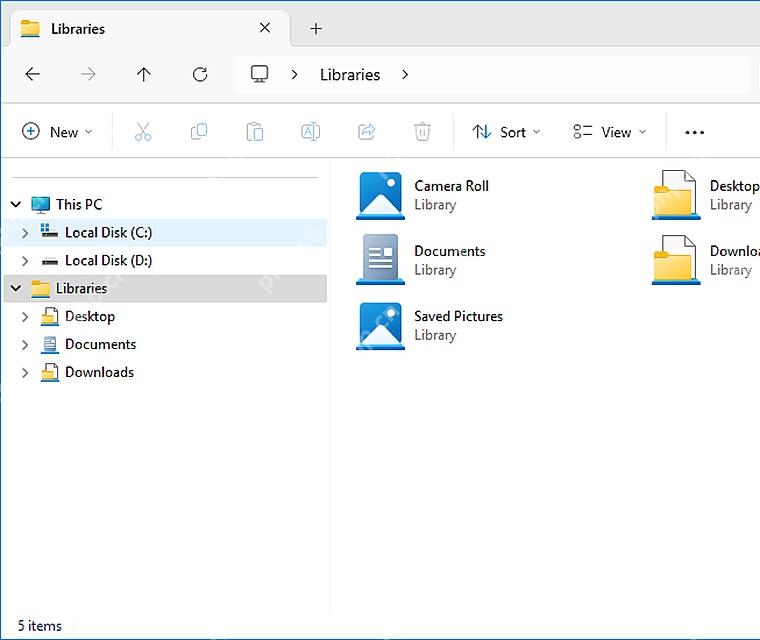The height and width of the screenshot is (640, 760).
Task: Open the View dropdown menu
Action: coord(610,132)
